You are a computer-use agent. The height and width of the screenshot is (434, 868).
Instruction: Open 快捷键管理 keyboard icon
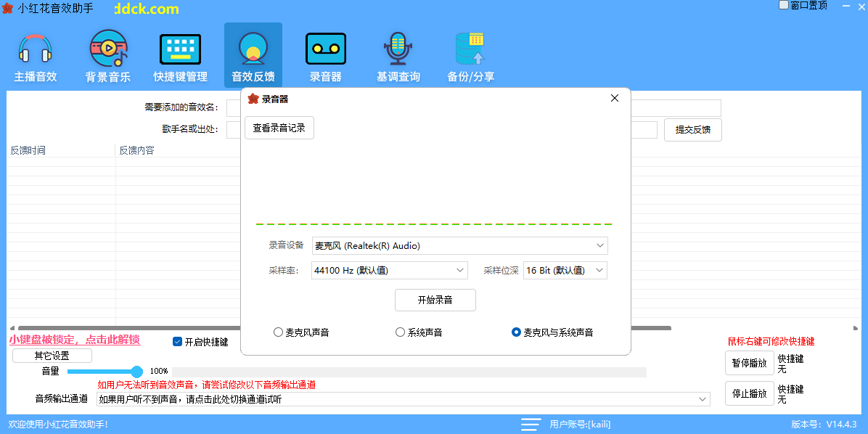(x=180, y=49)
